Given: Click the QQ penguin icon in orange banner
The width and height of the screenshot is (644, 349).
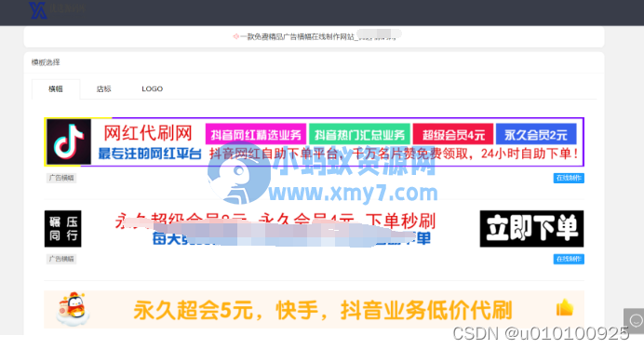Looking at the screenshot, I should [x=73, y=309].
